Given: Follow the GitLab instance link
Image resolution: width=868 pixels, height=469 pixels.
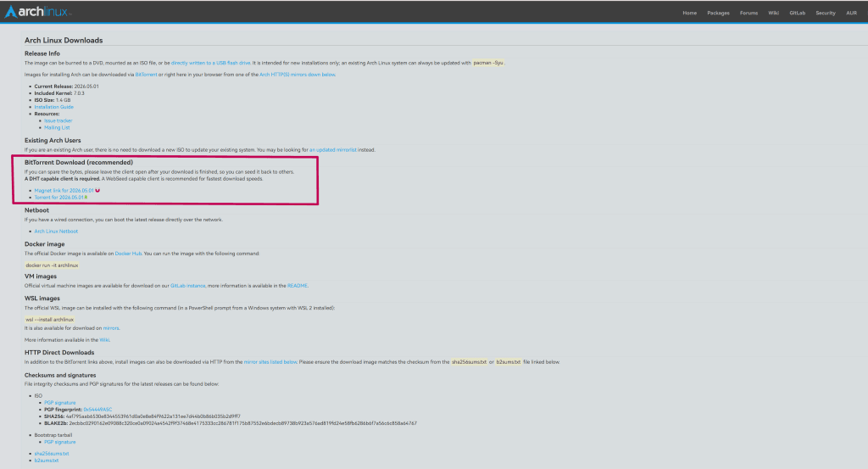Looking at the screenshot, I should pyautogui.click(x=187, y=286).
